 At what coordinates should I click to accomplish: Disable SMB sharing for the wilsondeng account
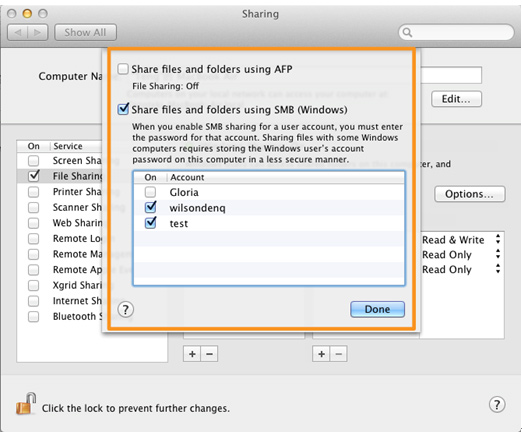[151, 207]
